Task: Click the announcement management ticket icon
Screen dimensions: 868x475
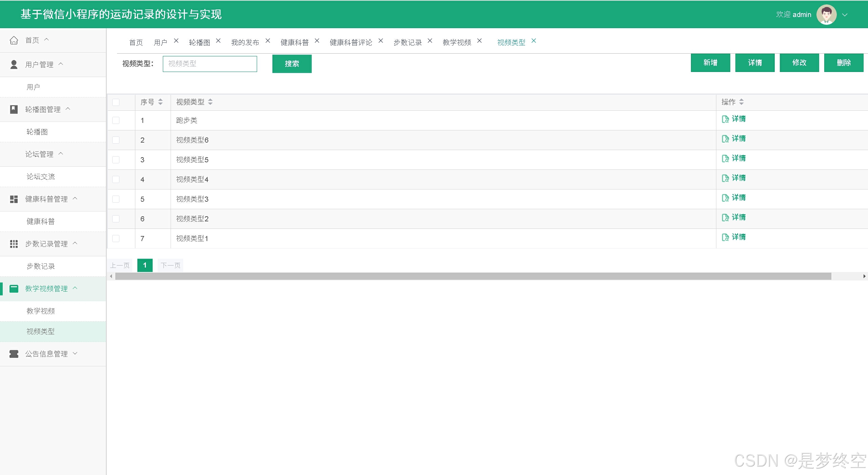Action: click(14, 354)
